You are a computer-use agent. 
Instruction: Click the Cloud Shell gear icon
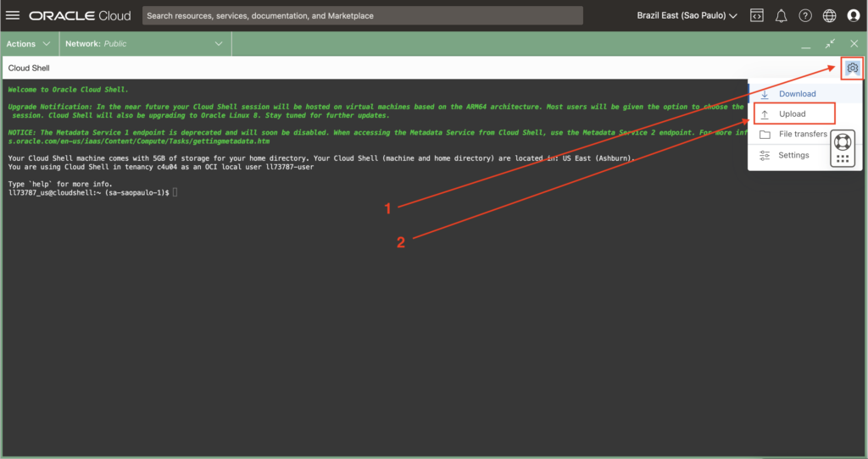853,68
